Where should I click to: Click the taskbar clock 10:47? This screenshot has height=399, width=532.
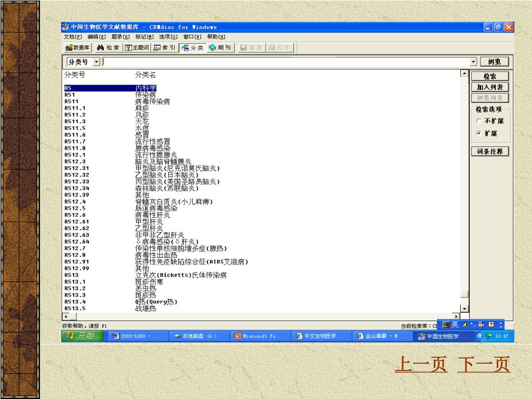coord(501,336)
